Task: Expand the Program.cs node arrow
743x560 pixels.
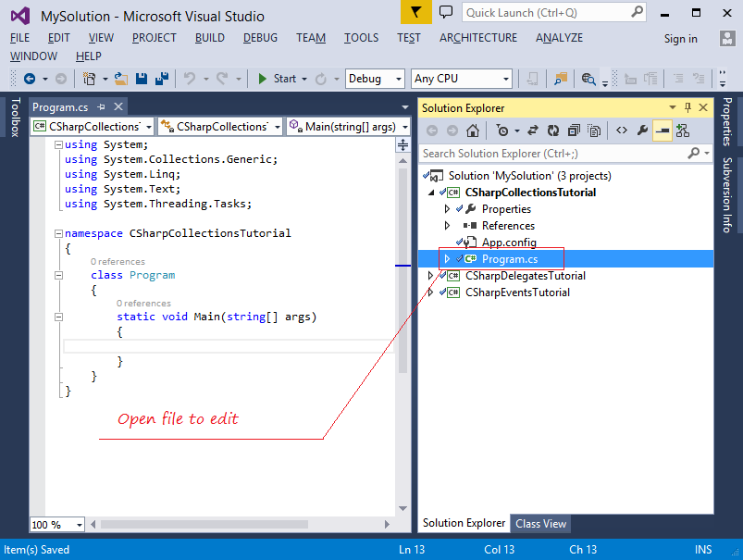Action: [447, 258]
